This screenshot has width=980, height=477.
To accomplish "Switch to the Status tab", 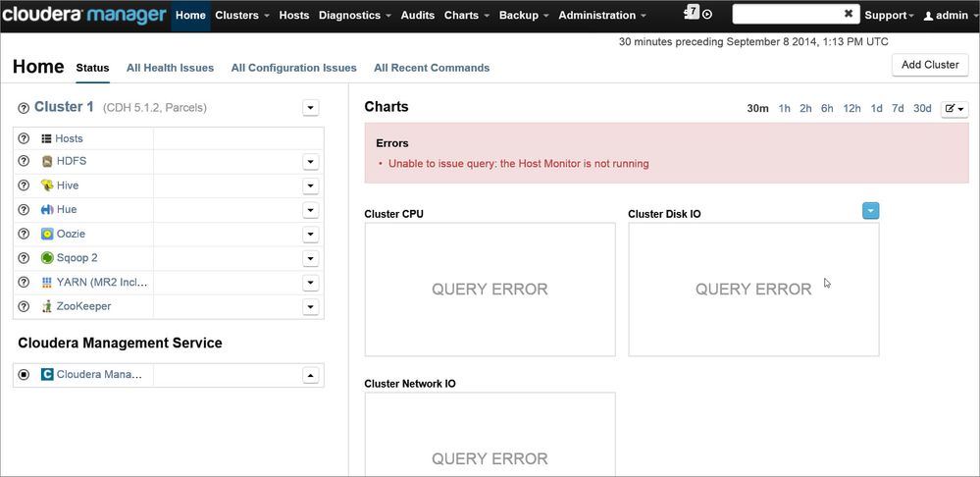I will pos(92,68).
